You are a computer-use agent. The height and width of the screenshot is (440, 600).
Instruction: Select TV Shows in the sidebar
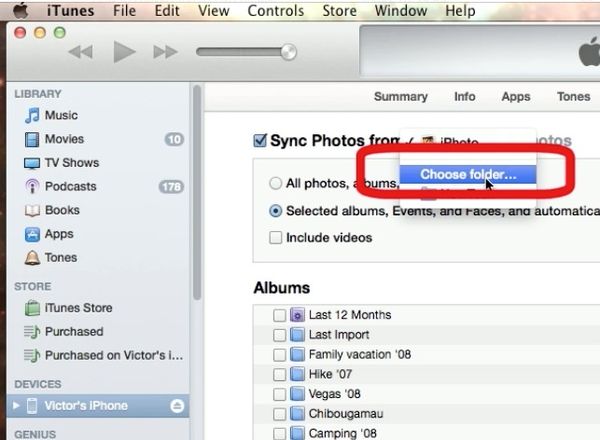coord(62,163)
